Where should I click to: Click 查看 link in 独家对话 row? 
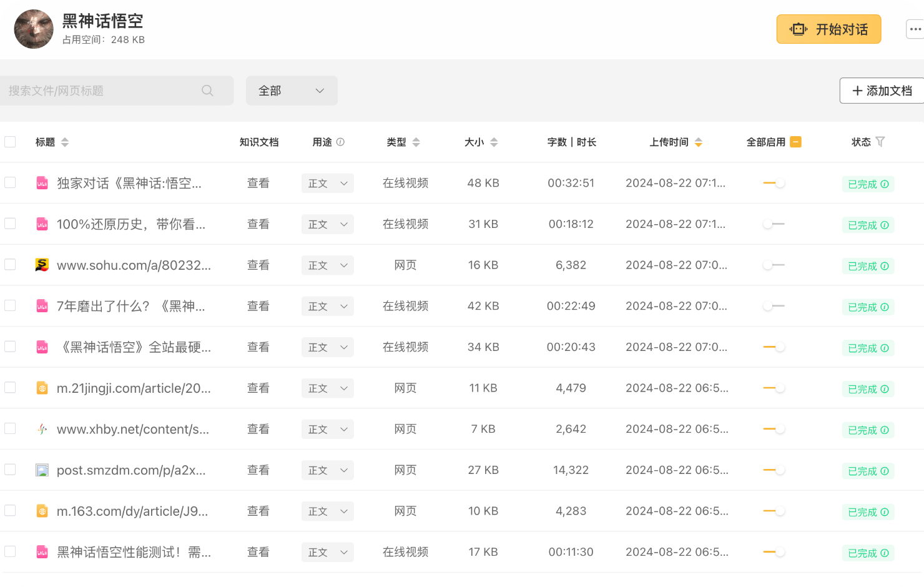[x=258, y=183]
